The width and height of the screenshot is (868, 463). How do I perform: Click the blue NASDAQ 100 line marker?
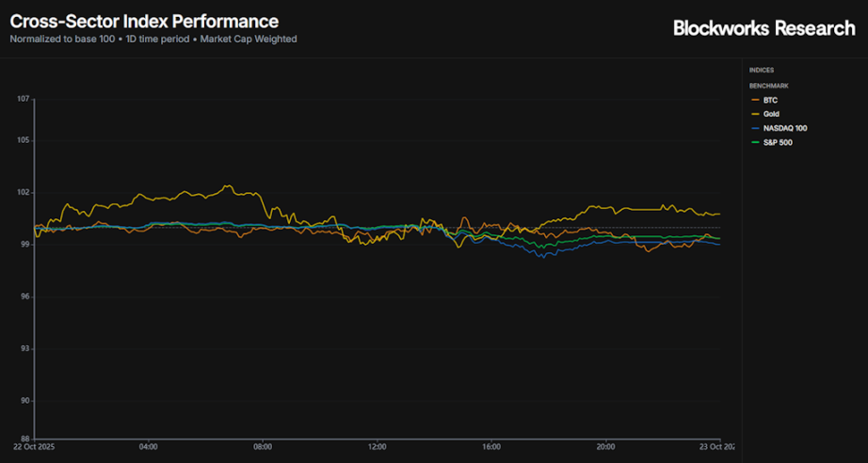coord(754,128)
